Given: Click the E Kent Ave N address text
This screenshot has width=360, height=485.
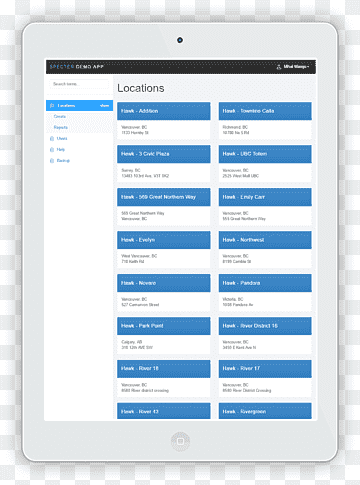Looking at the screenshot, I should [239, 348].
